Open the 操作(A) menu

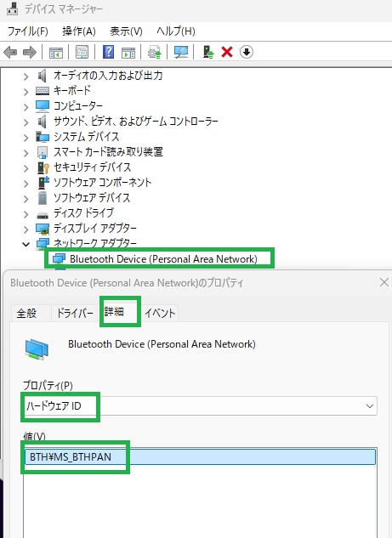(79, 31)
